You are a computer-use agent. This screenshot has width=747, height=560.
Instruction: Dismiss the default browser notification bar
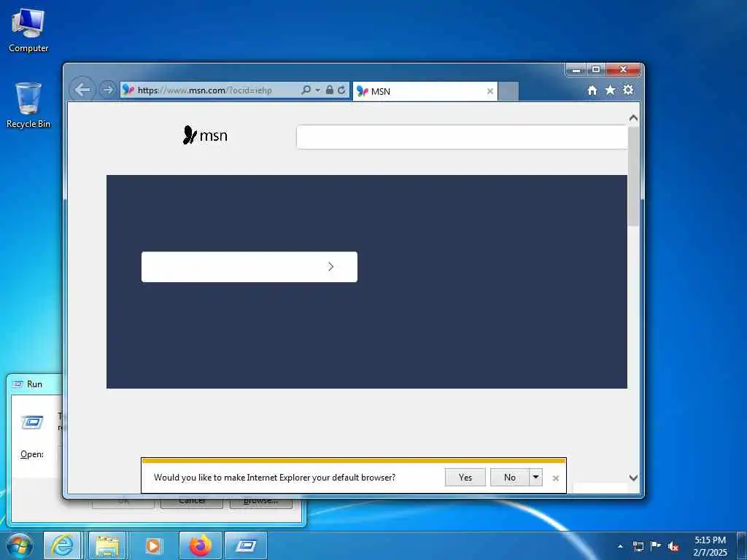(555, 478)
